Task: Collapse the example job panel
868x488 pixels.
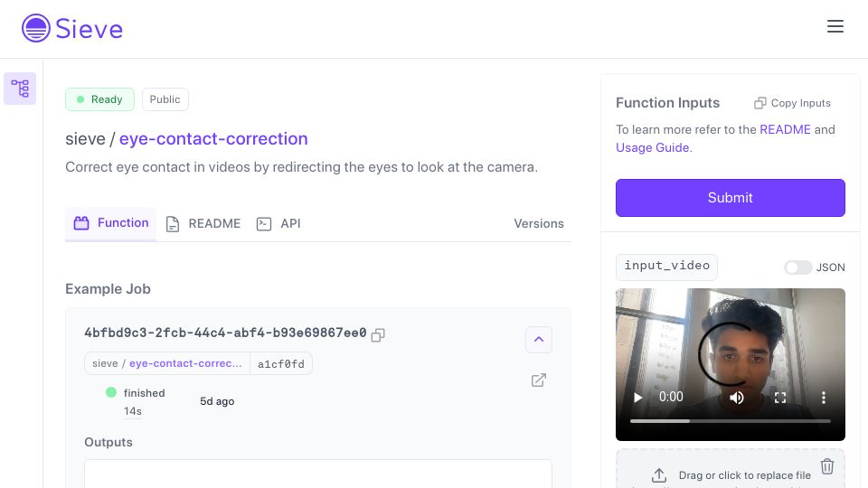Action: 539,339
